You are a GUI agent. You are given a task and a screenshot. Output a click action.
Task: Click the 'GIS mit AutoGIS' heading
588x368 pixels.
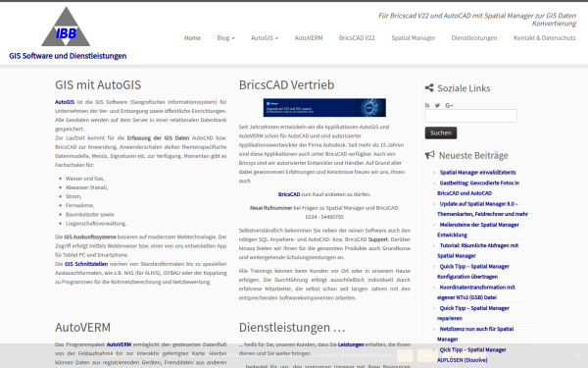(98, 84)
